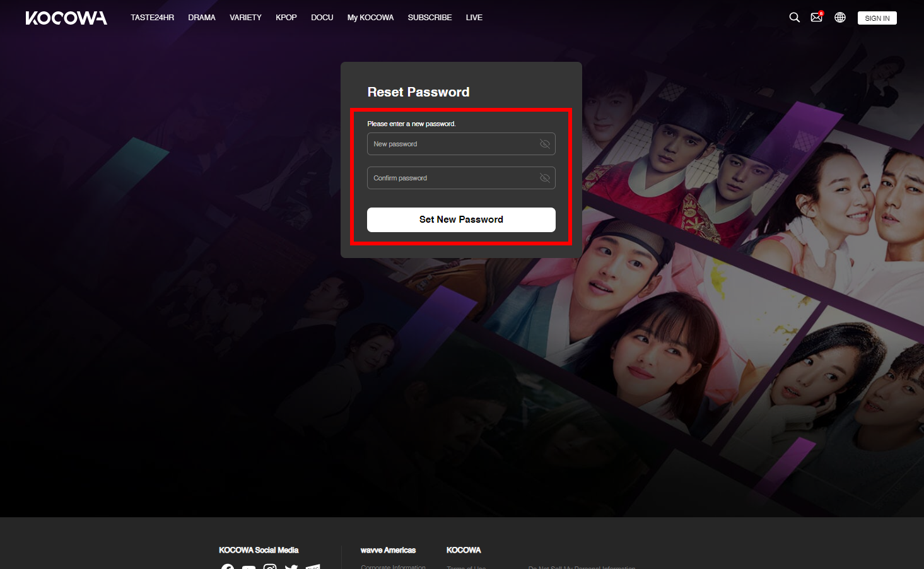924x569 pixels.
Task: Click the KOCOWA Social Media heading
Action: tap(259, 550)
